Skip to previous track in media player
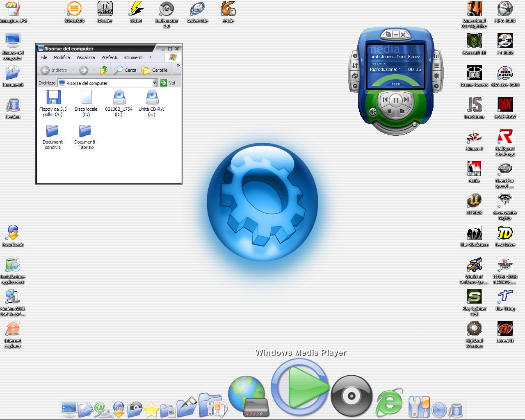Screen dimensions: 525x420 [385, 99]
